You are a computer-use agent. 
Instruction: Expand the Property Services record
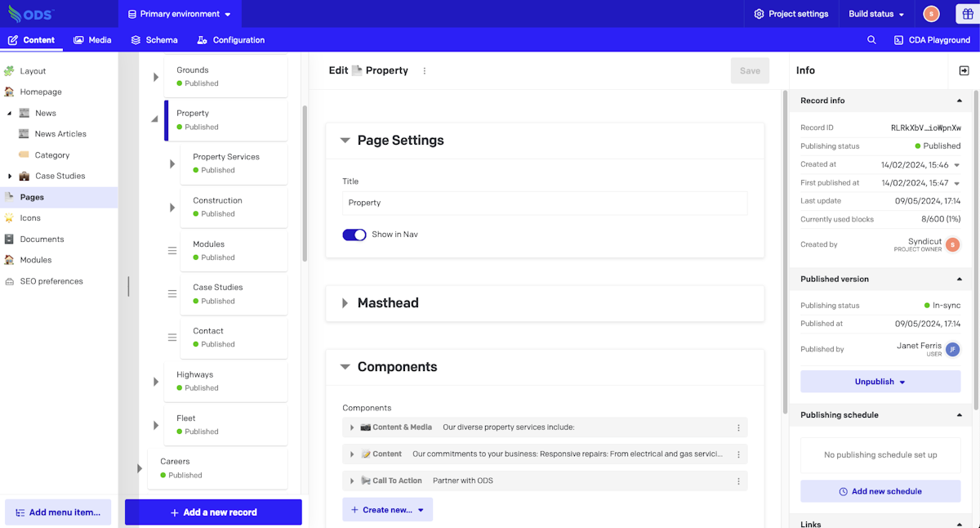pyautogui.click(x=172, y=164)
